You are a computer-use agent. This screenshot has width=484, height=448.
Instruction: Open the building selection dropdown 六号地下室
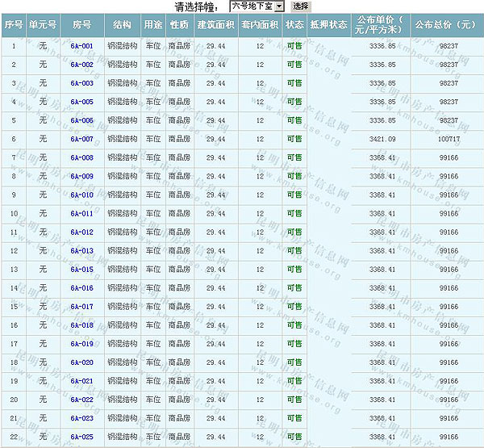[257, 6]
